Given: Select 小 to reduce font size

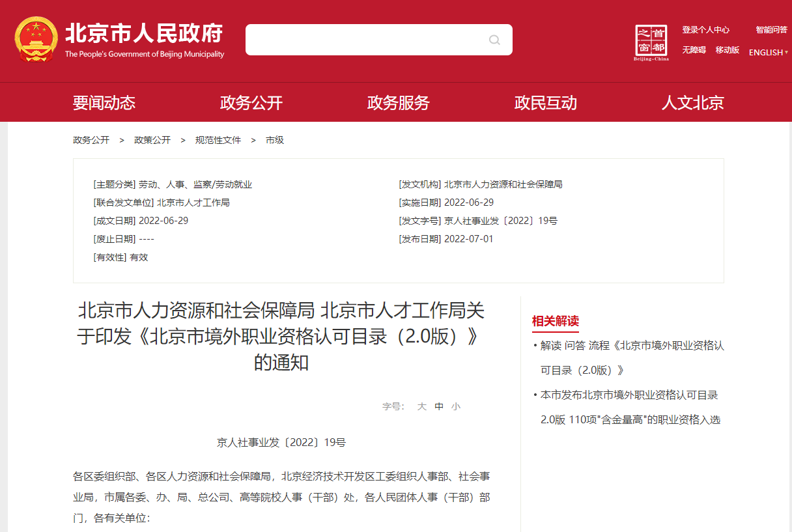Looking at the screenshot, I should pyautogui.click(x=457, y=406).
